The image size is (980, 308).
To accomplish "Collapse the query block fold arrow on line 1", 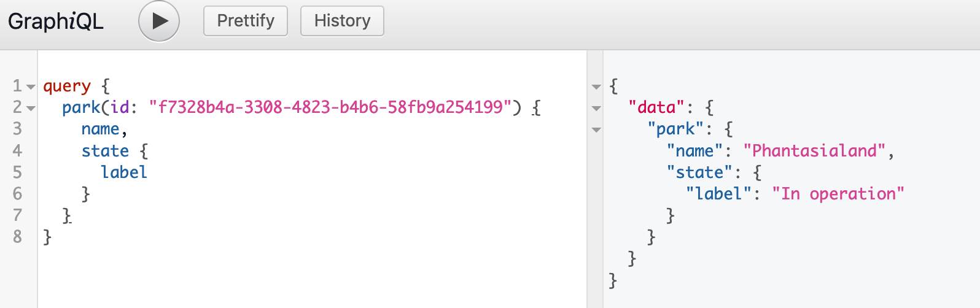I will pyautogui.click(x=31, y=87).
